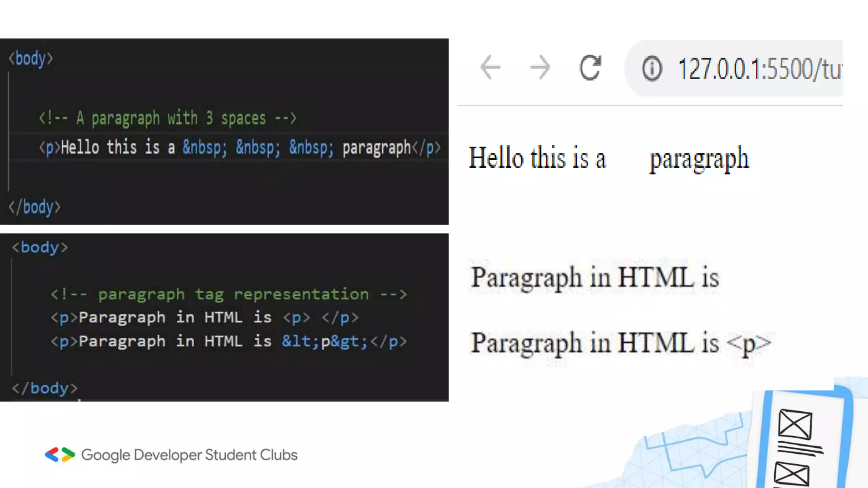868x488 pixels.
Task: Click the text lines icon in illustration
Action: pos(800,448)
